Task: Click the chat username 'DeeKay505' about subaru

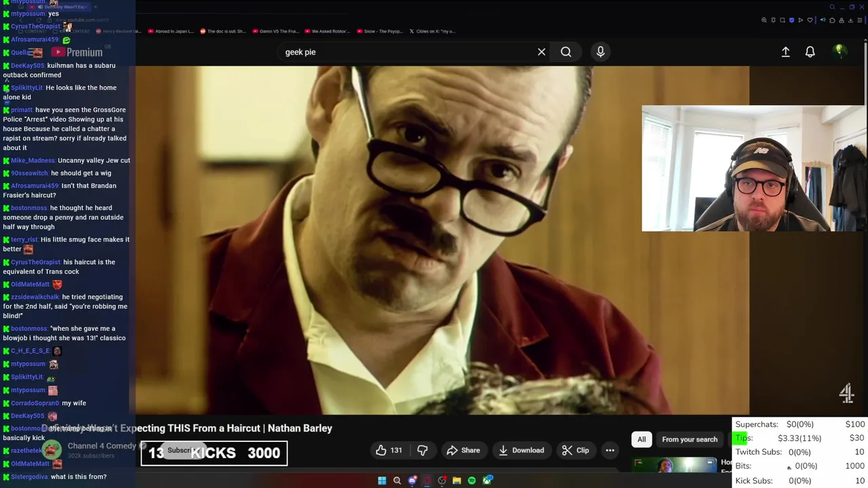Action: coord(28,66)
